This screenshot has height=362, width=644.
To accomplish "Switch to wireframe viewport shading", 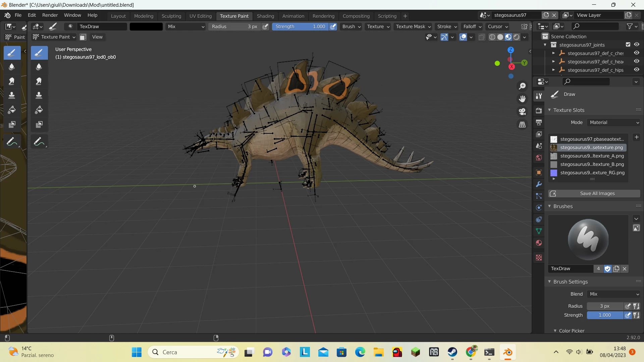I will click(492, 37).
